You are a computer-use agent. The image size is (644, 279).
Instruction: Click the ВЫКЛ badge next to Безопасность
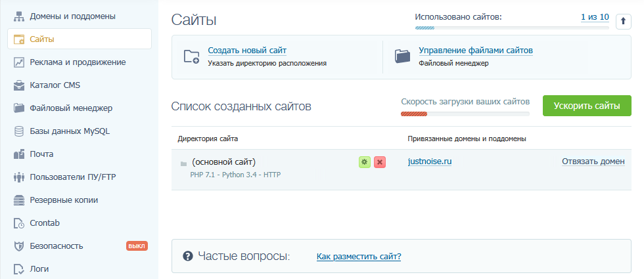137,246
